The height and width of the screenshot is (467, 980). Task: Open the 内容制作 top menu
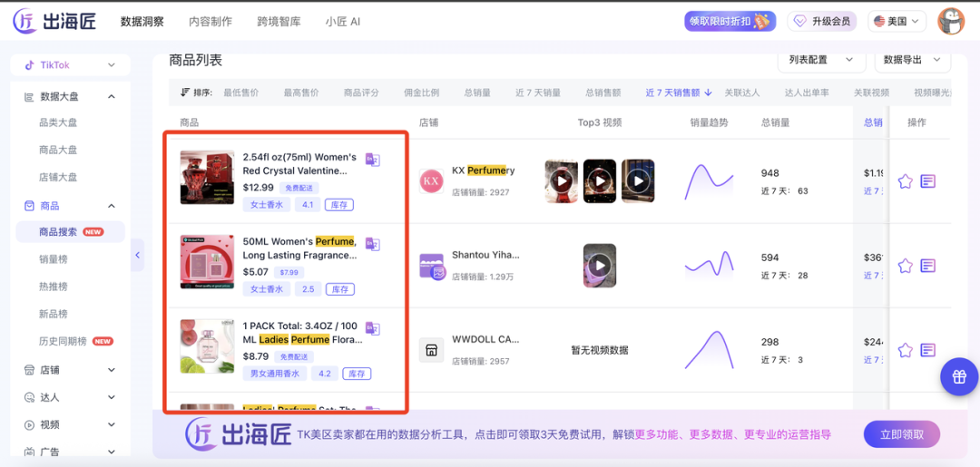pyautogui.click(x=210, y=21)
